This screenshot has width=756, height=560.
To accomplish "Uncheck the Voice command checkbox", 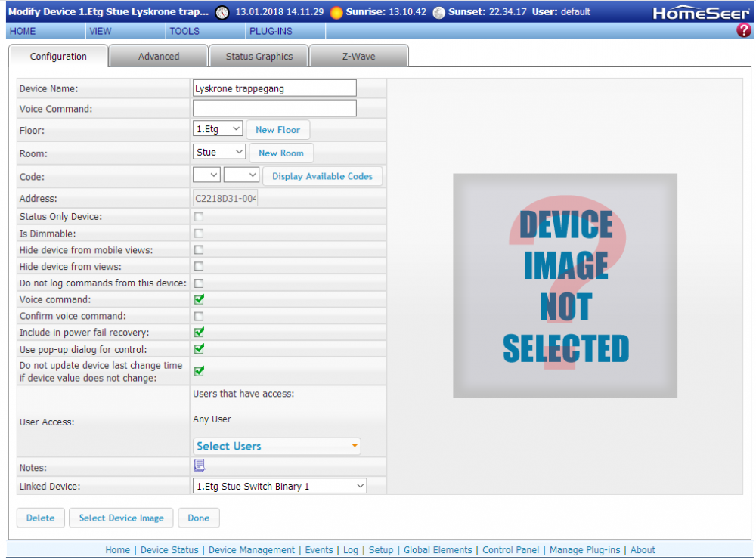I will coord(200,299).
